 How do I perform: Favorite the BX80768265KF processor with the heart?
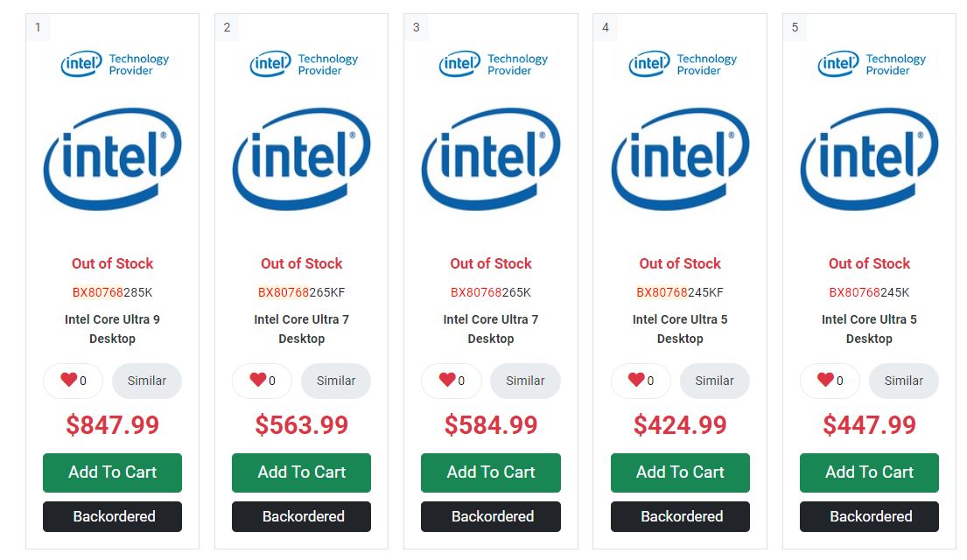[x=258, y=380]
